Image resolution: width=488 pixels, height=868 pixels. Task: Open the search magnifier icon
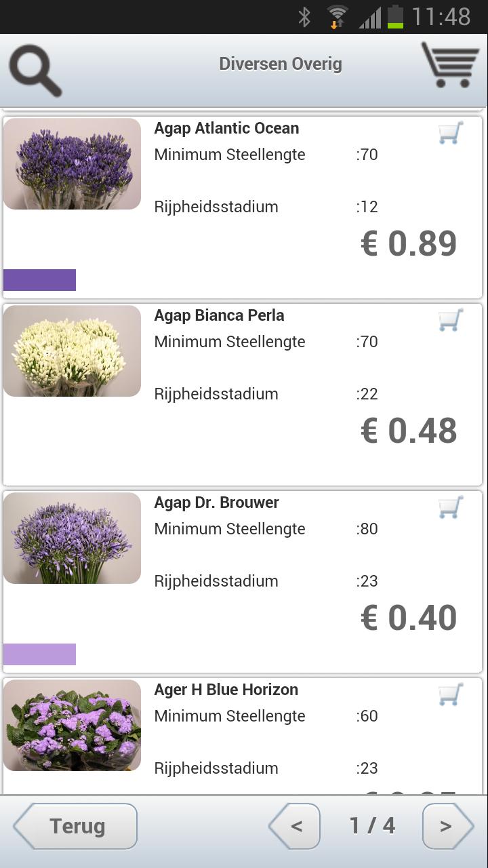[x=35, y=71]
